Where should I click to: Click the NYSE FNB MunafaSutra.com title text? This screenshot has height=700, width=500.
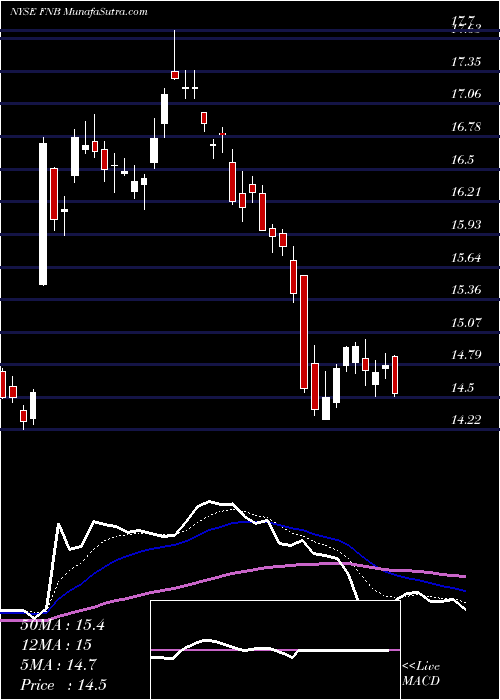[79, 12]
